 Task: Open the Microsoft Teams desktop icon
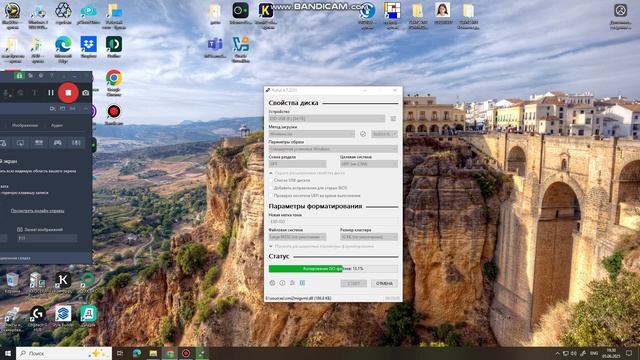tap(215, 47)
